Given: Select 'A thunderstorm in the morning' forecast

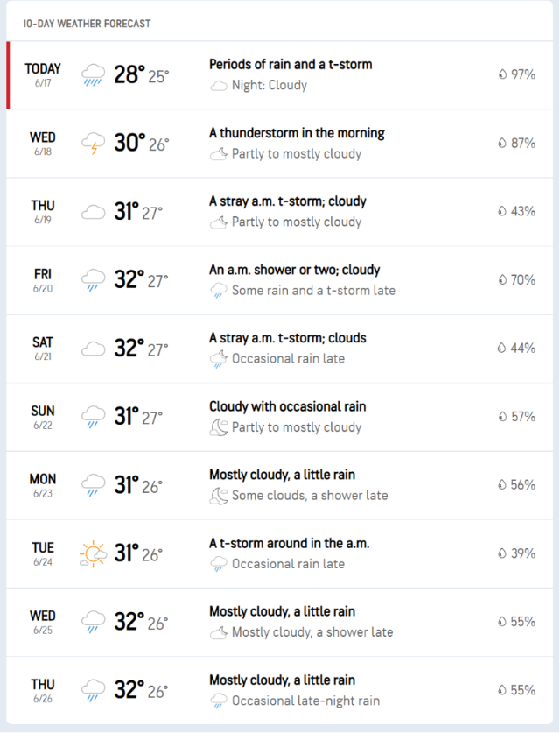Looking at the screenshot, I should click(297, 133).
